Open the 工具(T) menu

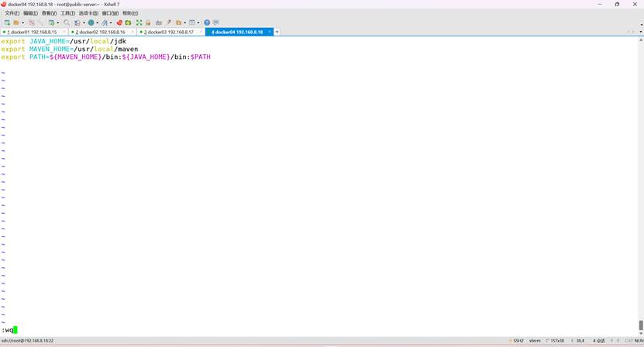point(67,13)
